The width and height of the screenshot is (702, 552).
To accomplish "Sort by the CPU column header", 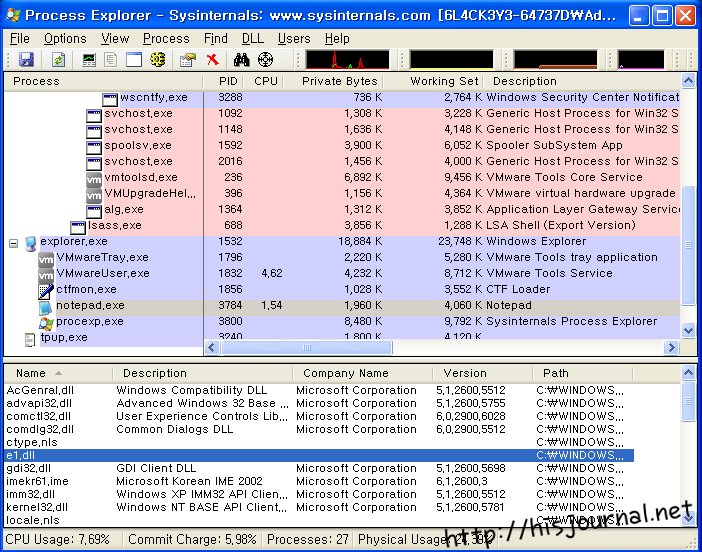I will click(263, 81).
